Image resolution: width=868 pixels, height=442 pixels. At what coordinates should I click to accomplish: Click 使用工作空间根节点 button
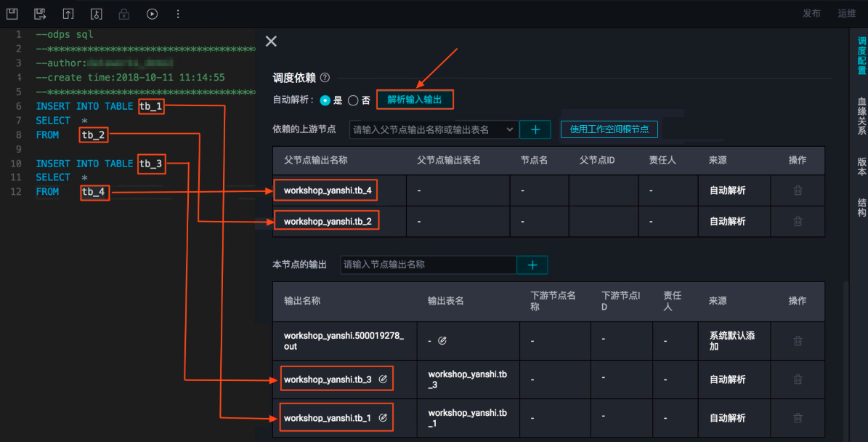tap(609, 129)
